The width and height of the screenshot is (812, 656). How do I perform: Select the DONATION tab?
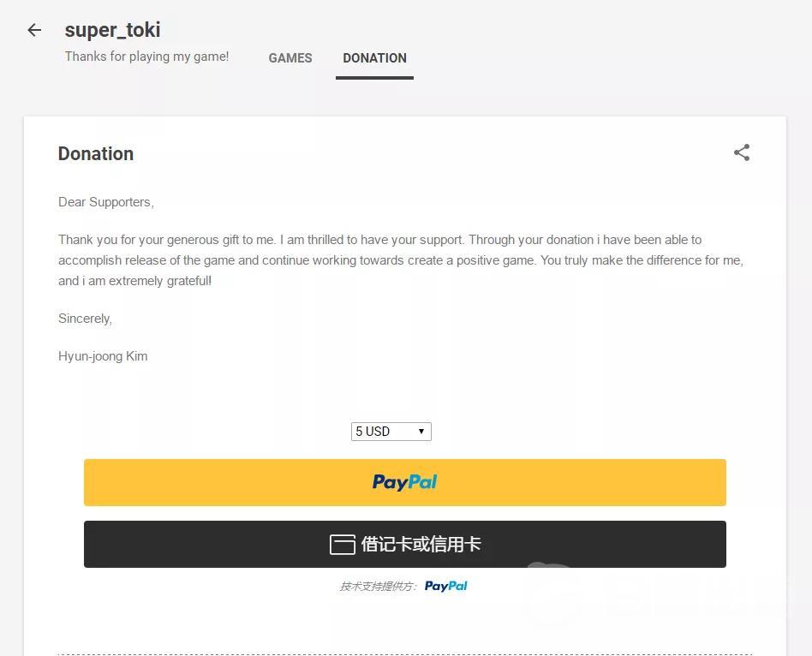(x=374, y=58)
